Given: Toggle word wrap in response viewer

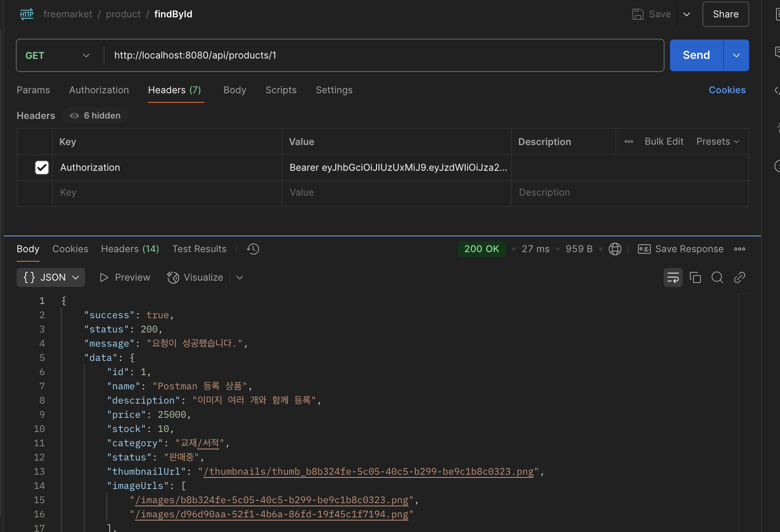Looking at the screenshot, I should point(673,277).
